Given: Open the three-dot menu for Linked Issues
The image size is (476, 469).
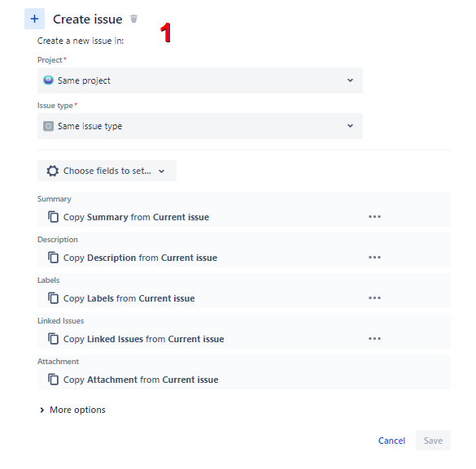Looking at the screenshot, I should click(x=374, y=339).
